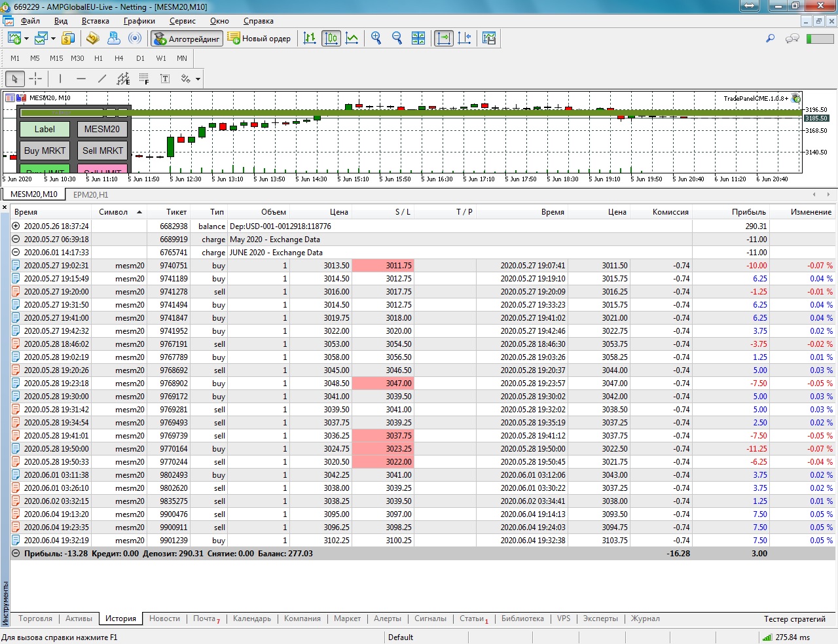Image resolution: width=838 pixels, height=644 pixels.
Task: Sort history by the Прибыль column header
Action: coord(748,212)
